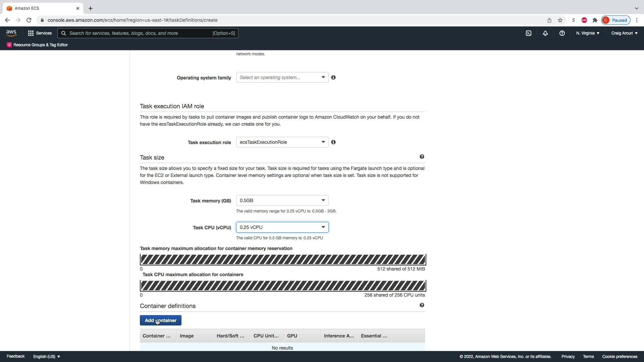Click the Task memory allocation bar

(283, 259)
